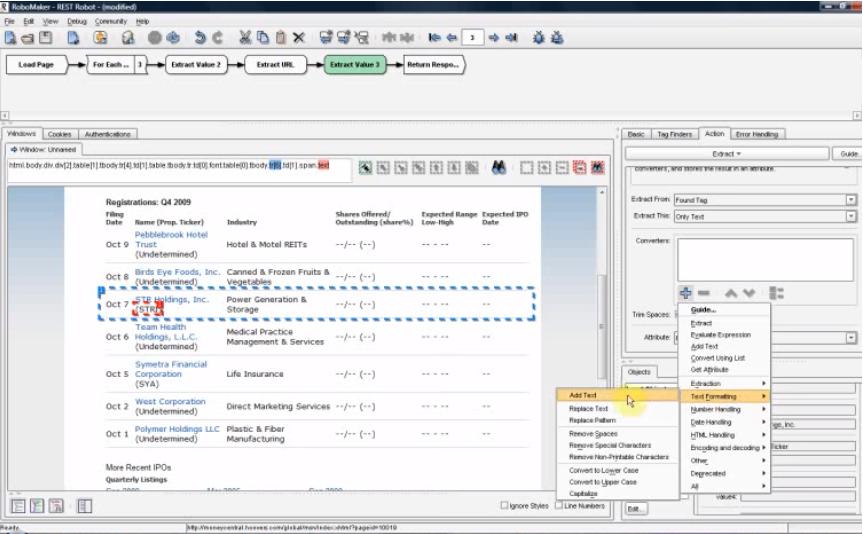Click the Save floppy disk icon
This screenshot has width=863, height=534.
(x=46, y=38)
